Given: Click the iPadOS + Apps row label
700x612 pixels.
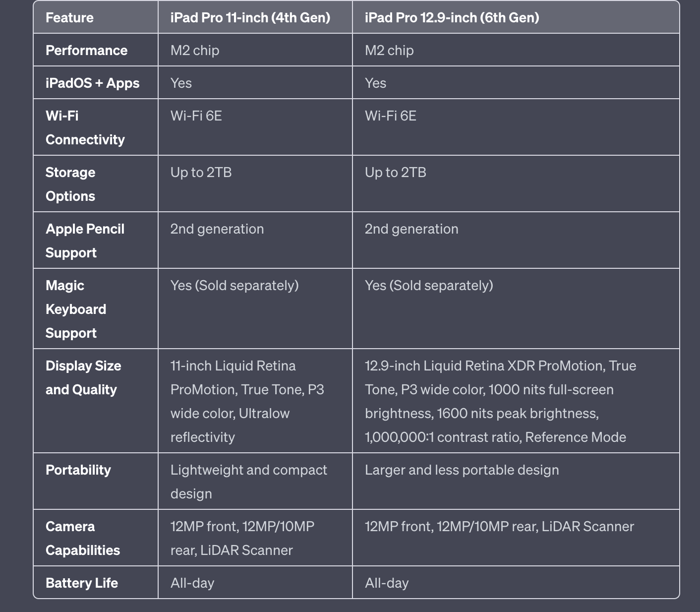Looking at the screenshot, I should (92, 83).
